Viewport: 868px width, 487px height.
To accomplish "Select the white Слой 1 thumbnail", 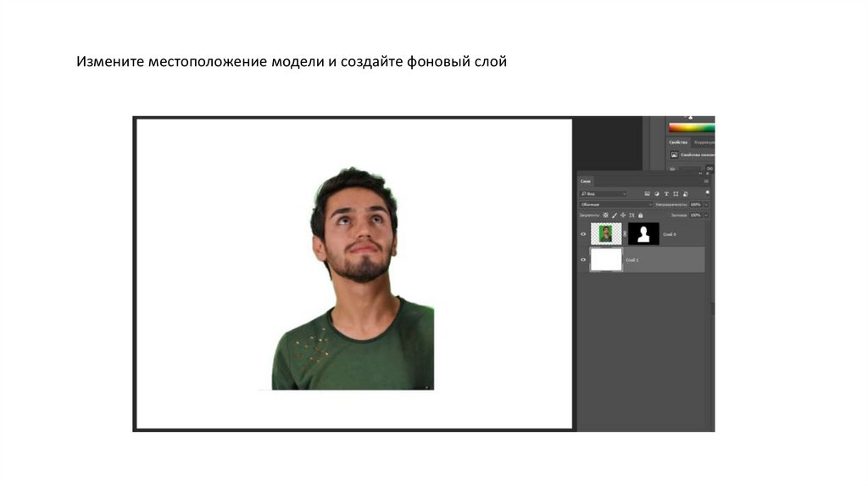I will click(606, 260).
